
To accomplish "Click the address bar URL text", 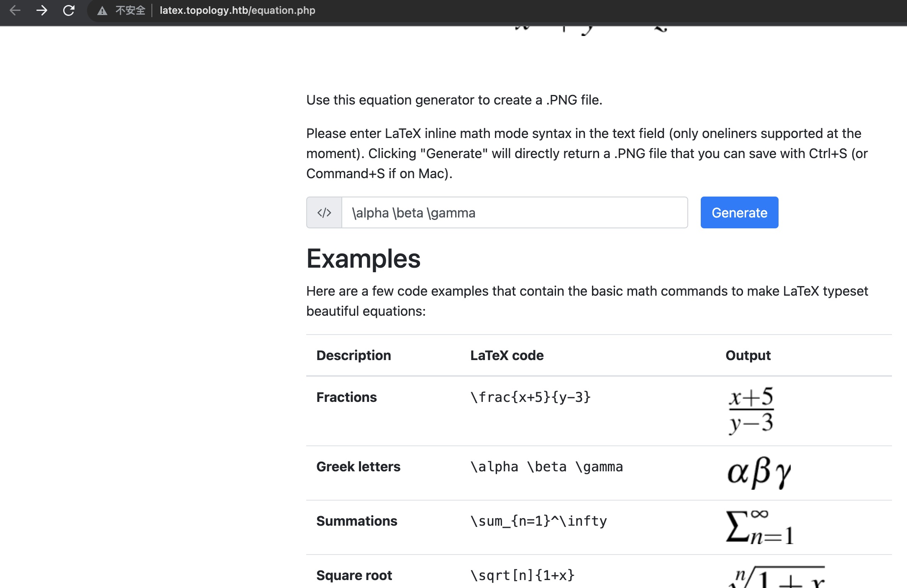I will click(237, 10).
